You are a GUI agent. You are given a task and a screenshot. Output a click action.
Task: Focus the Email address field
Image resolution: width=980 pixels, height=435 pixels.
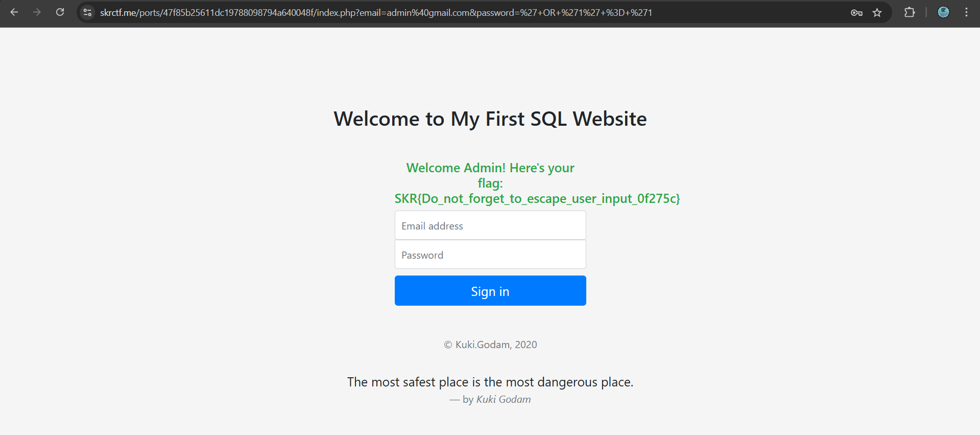pyautogui.click(x=490, y=225)
